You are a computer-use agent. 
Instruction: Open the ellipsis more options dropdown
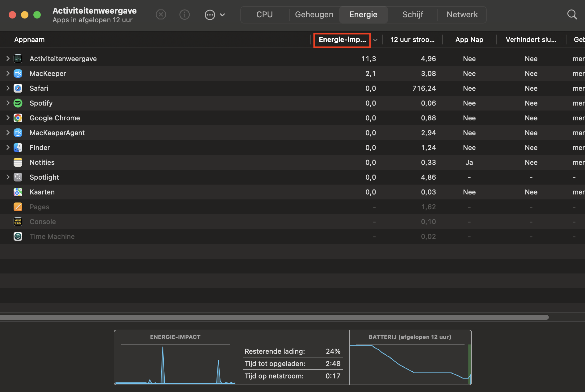pyautogui.click(x=215, y=15)
